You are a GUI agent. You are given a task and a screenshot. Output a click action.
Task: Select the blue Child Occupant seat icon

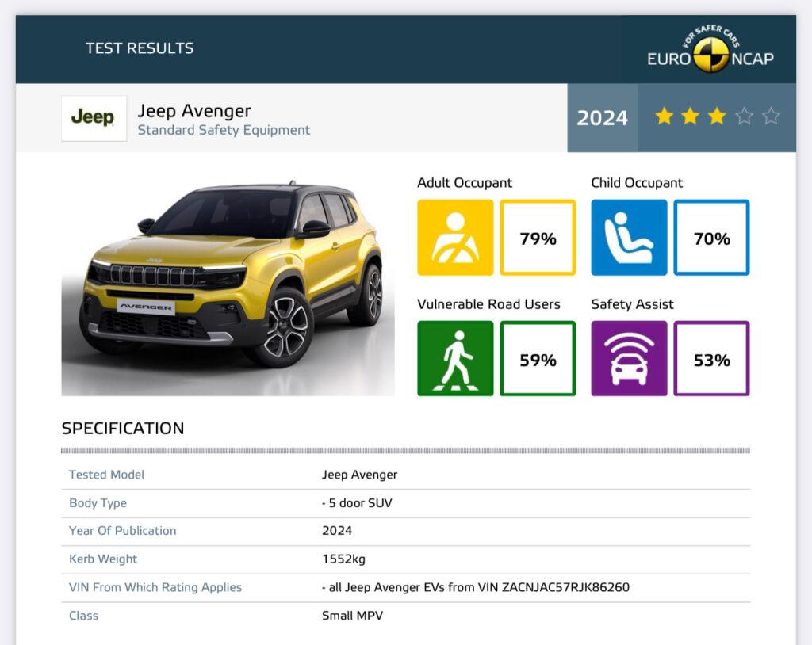tap(629, 238)
